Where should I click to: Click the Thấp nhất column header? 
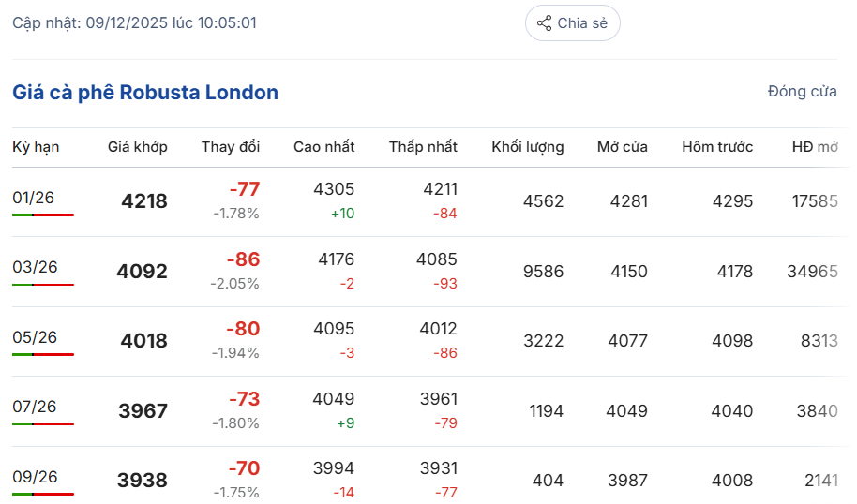tap(423, 147)
